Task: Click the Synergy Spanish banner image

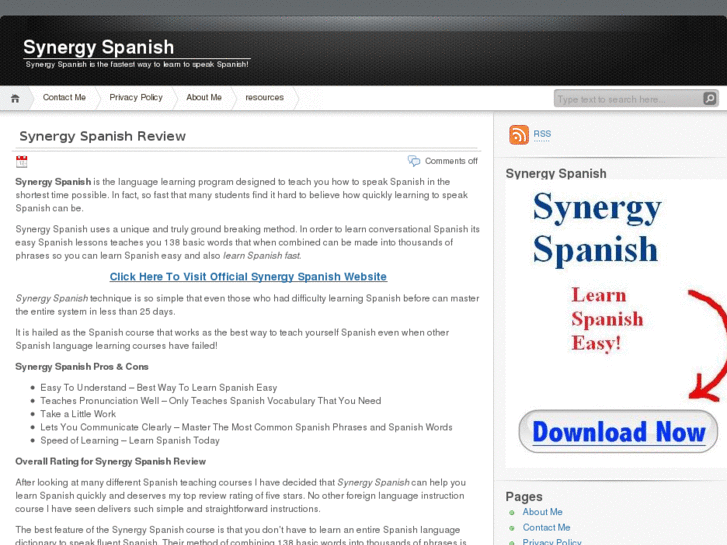Action: (x=616, y=323)
